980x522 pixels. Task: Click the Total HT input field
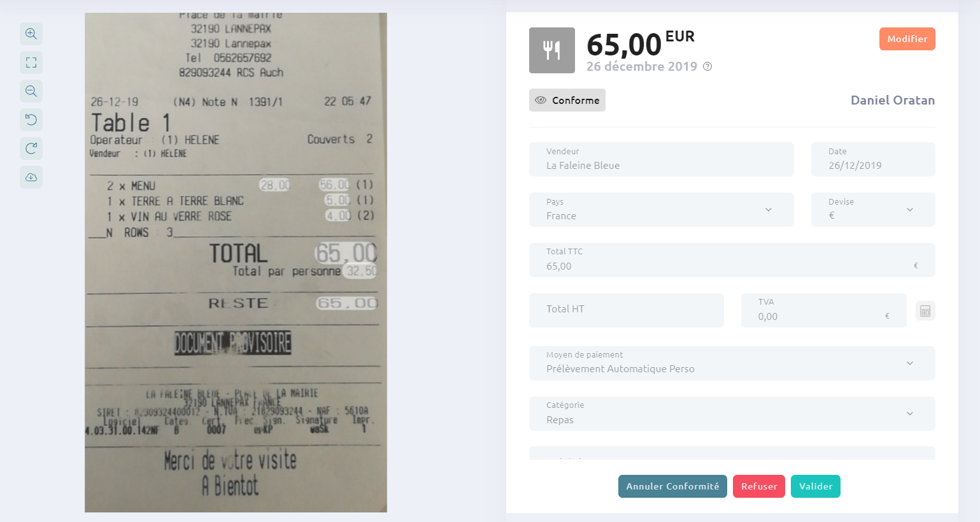(x=627, y=310)
